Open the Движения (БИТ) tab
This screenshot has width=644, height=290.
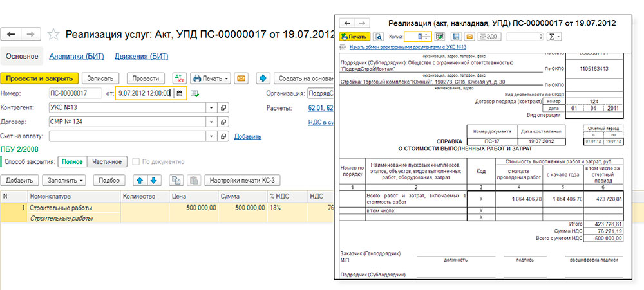pos(141,56)
